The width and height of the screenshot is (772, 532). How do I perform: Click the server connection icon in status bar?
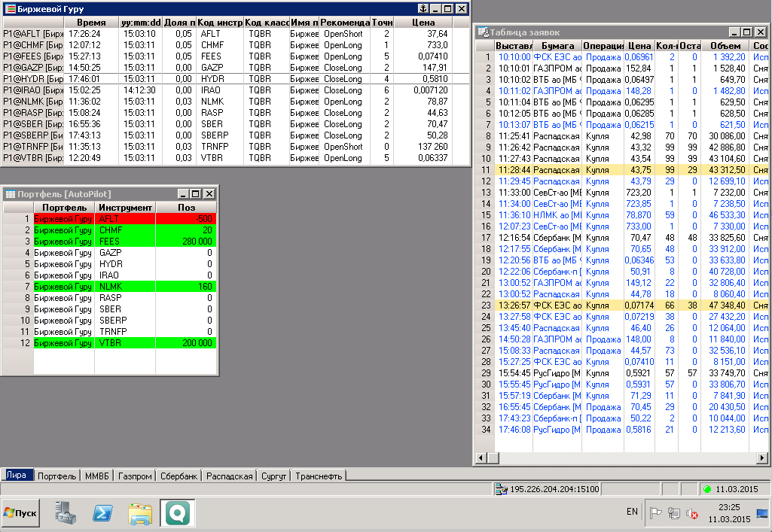[501, 489]
